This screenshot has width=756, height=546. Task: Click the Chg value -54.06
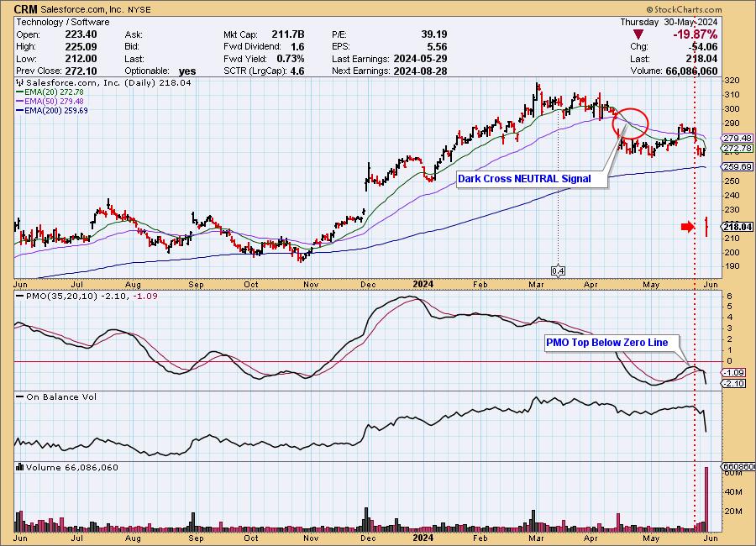tap(704, 47)
